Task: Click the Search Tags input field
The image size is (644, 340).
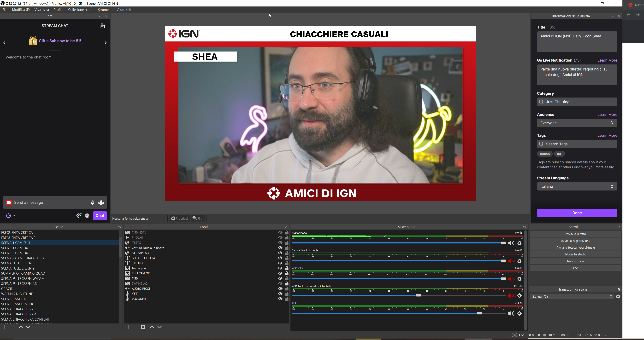Action: pos(577,144)
